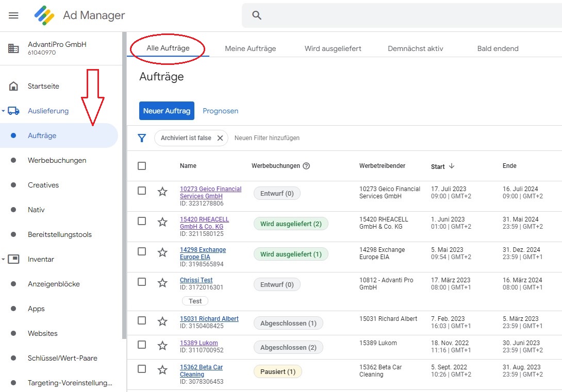Select Aufträge in the sidebar
The width and height of the screenshot is (562, 392).
(x=59, y=135)
